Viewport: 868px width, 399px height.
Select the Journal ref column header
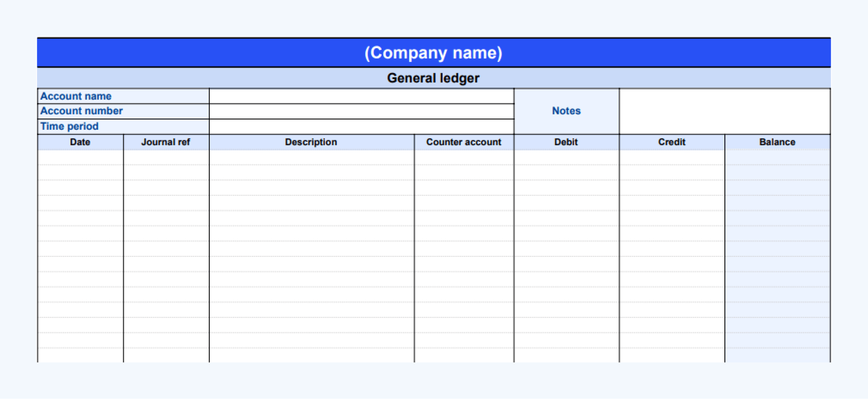point(166,142)
